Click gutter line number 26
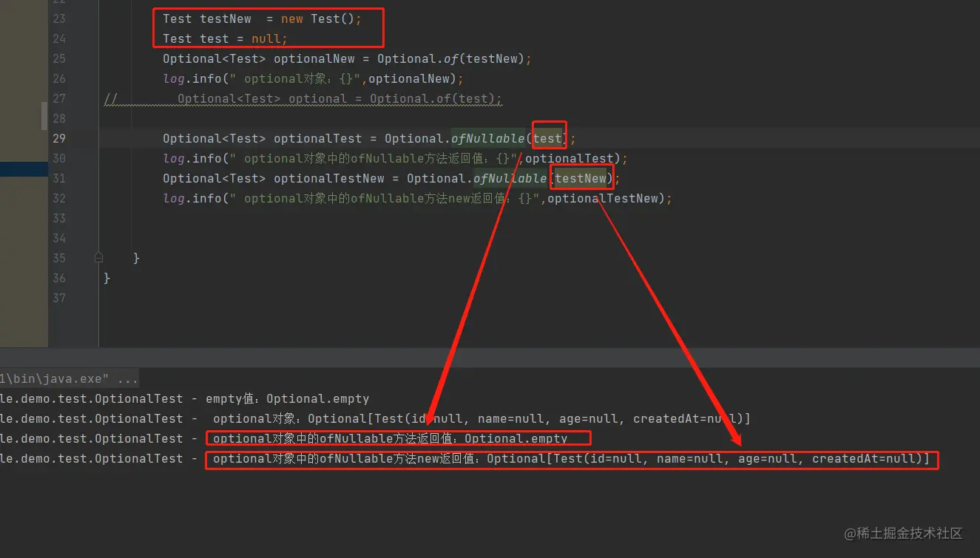The width and height of the screenshot is (980, 558). click(x=59, y=78)
